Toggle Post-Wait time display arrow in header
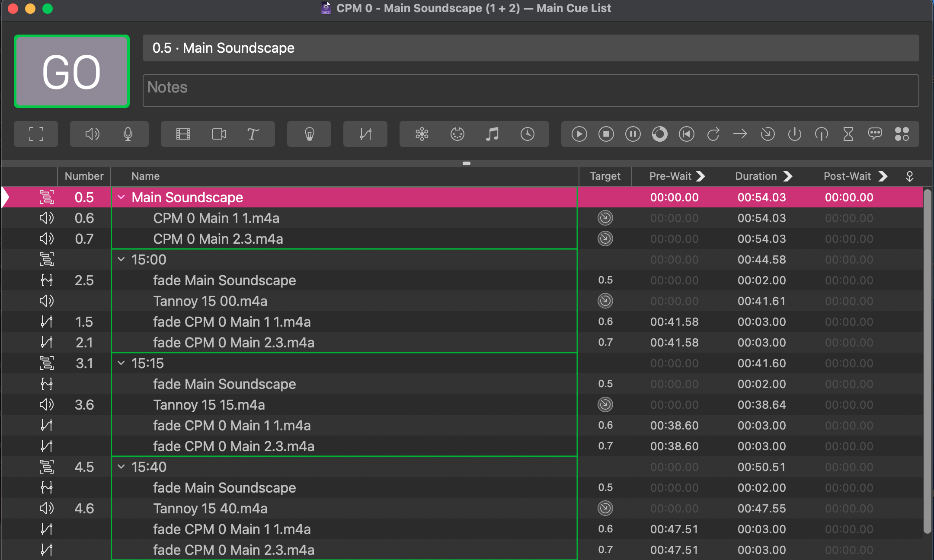934x560 pixels. pos(883,176)
